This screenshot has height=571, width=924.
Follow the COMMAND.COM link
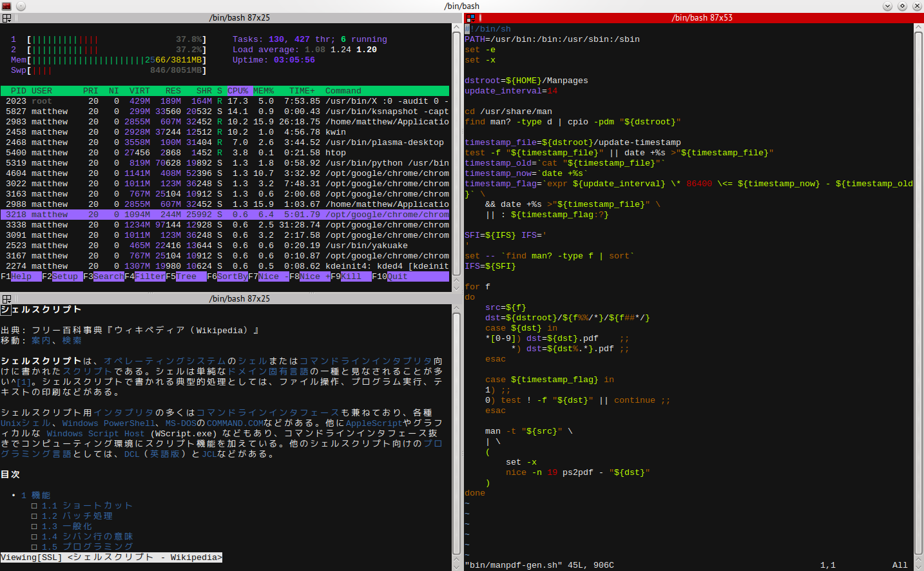[235, 423]
